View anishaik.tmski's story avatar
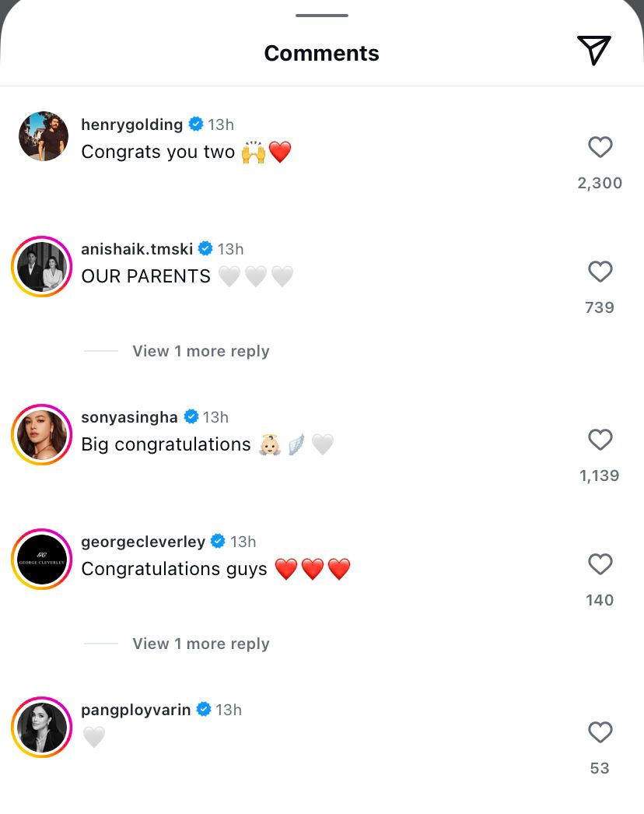Viewport: 644px width, 814px height. coord(42,266)
